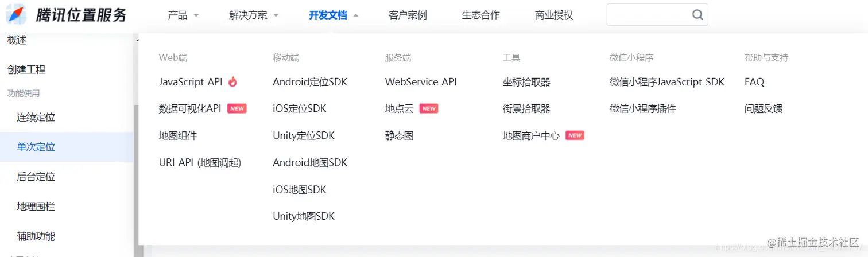Click the 帮助与支持 column heading
Image resolution: width=868 pixels, height=257 pixels.
click(x=766, y=57)
